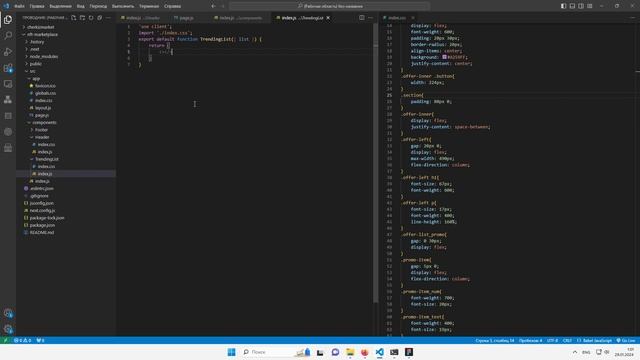
Task: Open the Вид menu
Action: 80,6
